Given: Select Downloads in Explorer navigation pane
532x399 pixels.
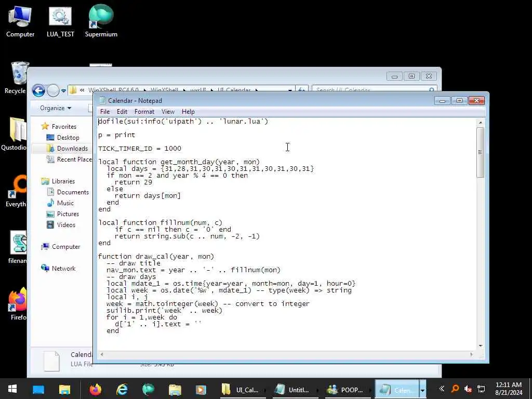Looking at the screenshot, I should [72, 148].
